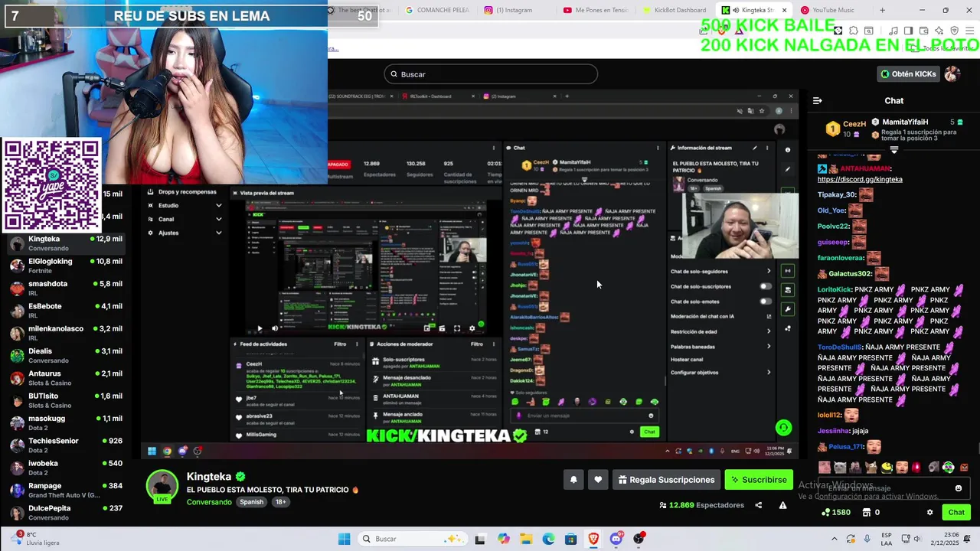
Task: Open Brave browser from the taskbar
Action: click(x=593, y=539)
